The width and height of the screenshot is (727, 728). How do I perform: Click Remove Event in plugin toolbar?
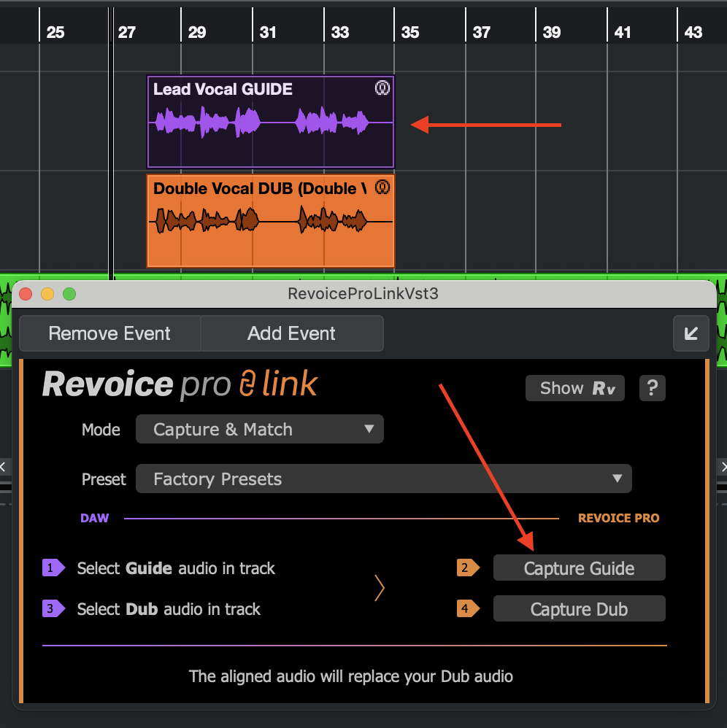click(109, 333)
